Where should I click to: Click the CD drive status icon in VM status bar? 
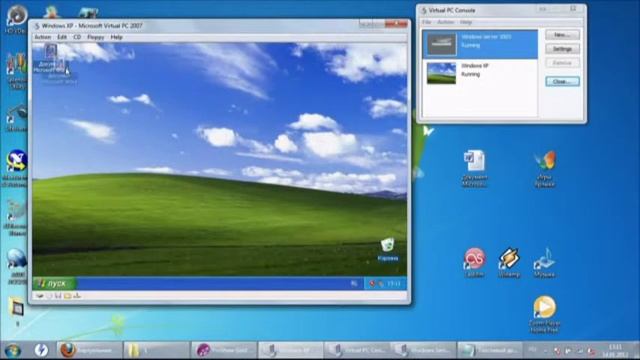point(49,296)
